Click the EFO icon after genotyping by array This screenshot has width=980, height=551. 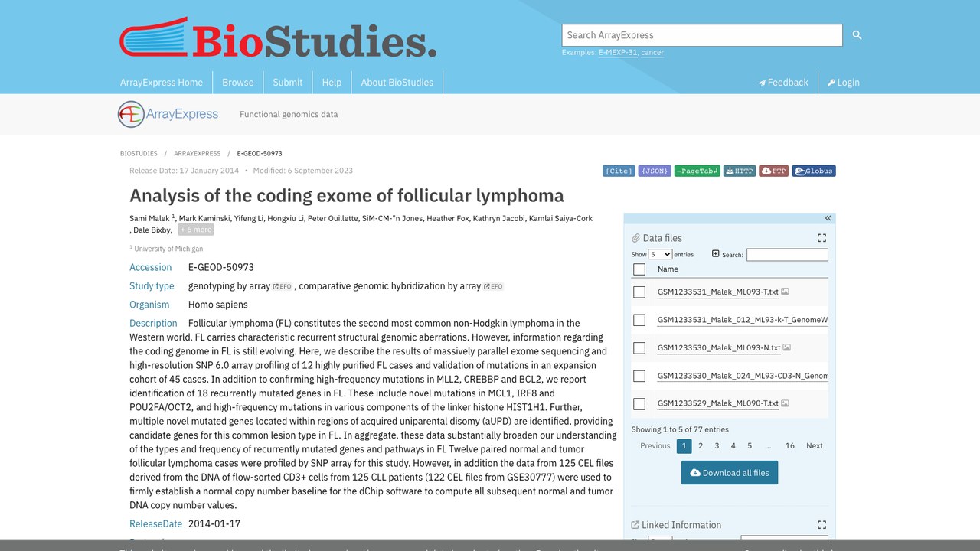coord(283,286)
